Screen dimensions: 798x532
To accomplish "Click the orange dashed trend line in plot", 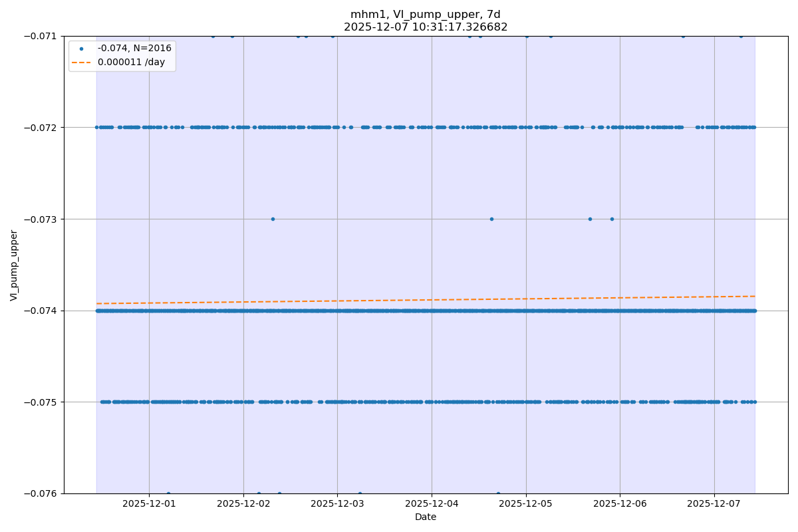I will [x=426, y=299].
